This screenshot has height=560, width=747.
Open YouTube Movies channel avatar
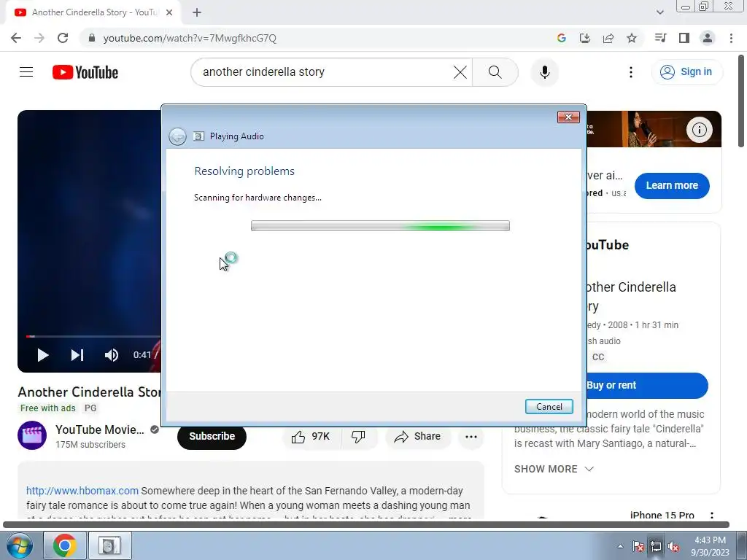pos(32,435)
